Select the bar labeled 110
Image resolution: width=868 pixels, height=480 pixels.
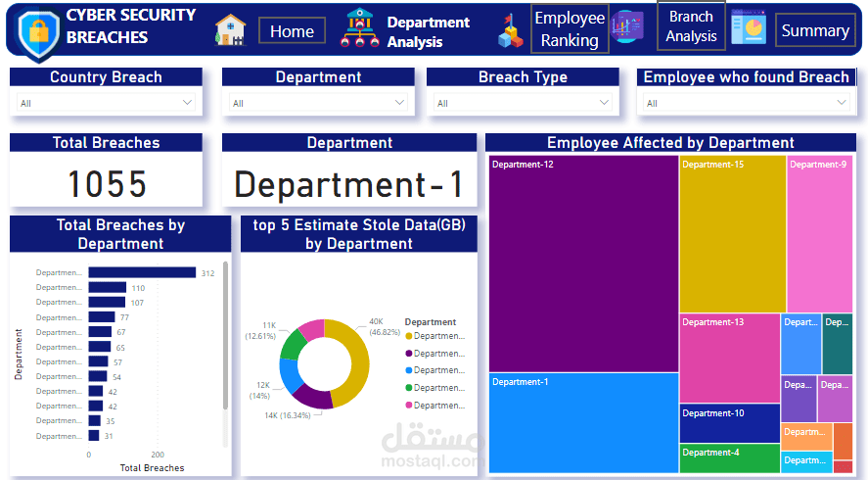click(x=108, y=287)
